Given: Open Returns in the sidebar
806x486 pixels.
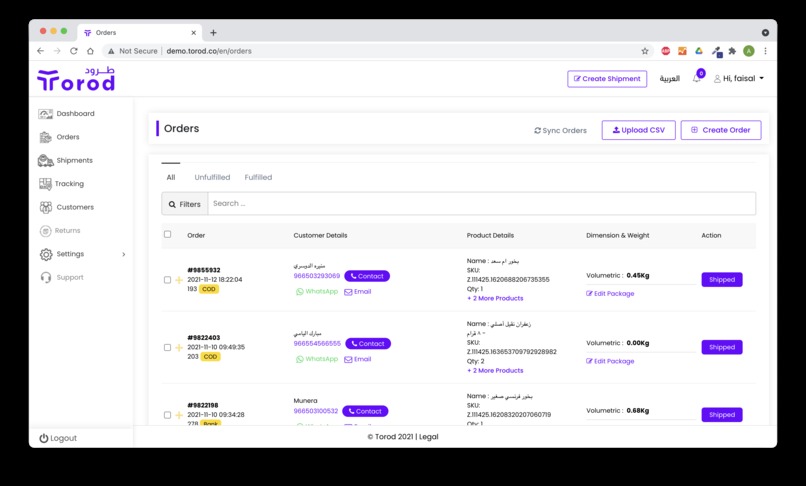Looking at the screenshot, I should point(60,230).
